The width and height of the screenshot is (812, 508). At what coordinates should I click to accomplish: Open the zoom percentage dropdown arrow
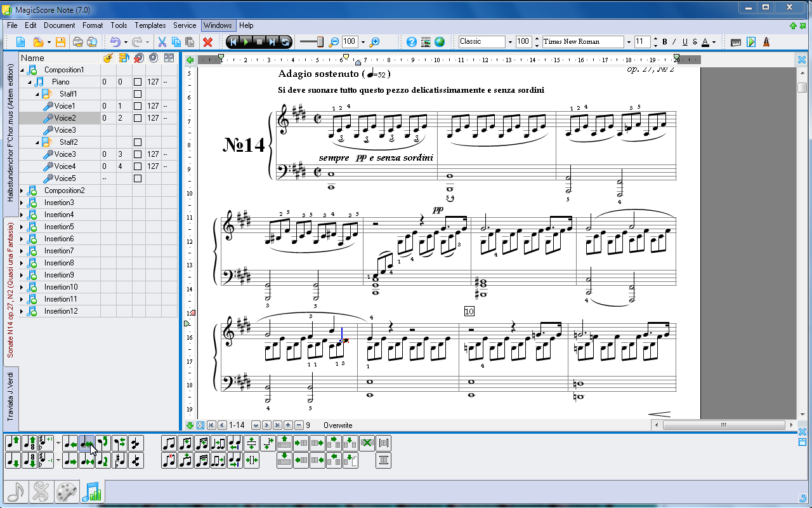[363, 42]
